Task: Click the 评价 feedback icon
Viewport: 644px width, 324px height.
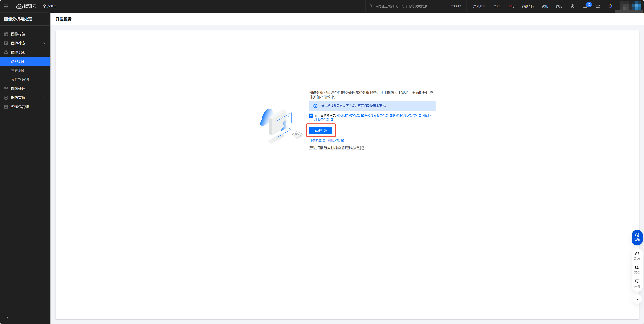Action: pyautogui.click(x=637, y=283)
